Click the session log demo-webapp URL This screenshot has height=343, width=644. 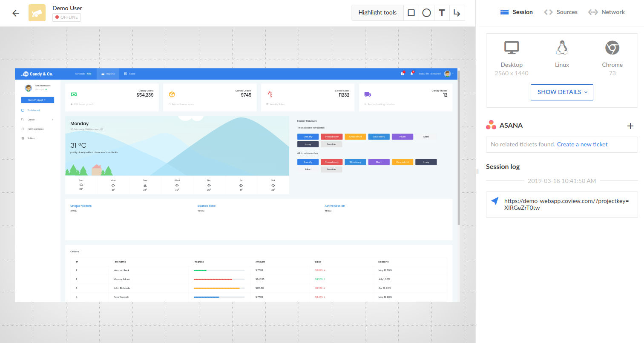[x=566, y=204]
